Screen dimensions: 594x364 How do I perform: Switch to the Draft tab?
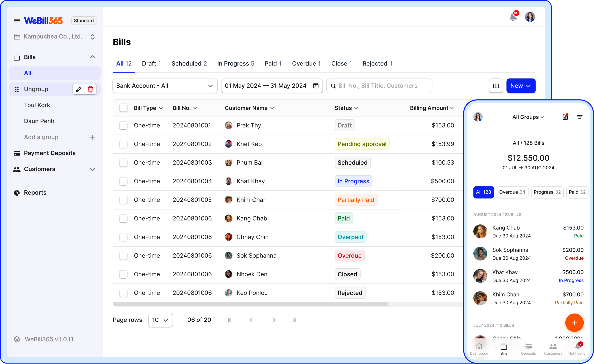pyautogui.click(x=151, y=64)
